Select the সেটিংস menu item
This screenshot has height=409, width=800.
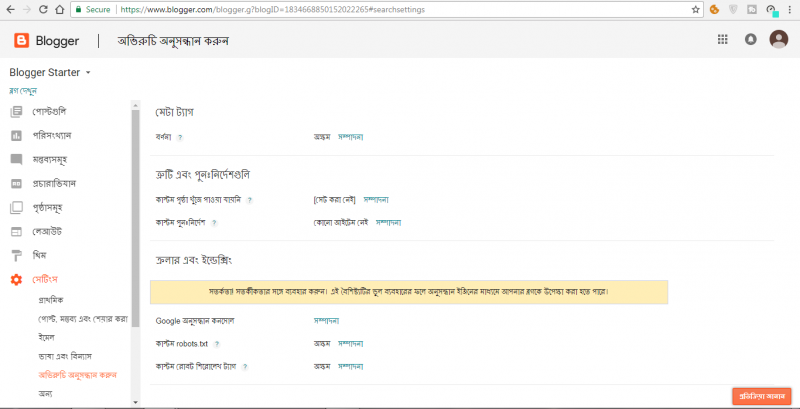click(45, 279)
